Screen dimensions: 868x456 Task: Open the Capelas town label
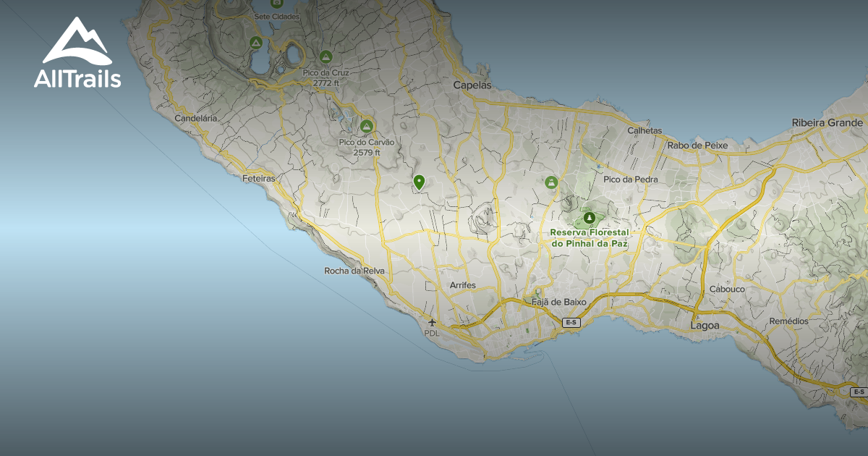tap(472, 86)
